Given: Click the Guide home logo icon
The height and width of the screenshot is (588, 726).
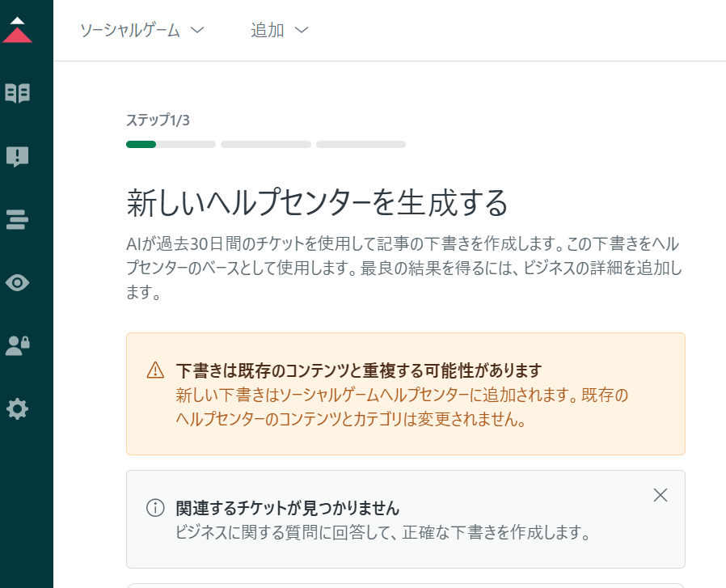Looking at the screenshot, I should [18, 30].
